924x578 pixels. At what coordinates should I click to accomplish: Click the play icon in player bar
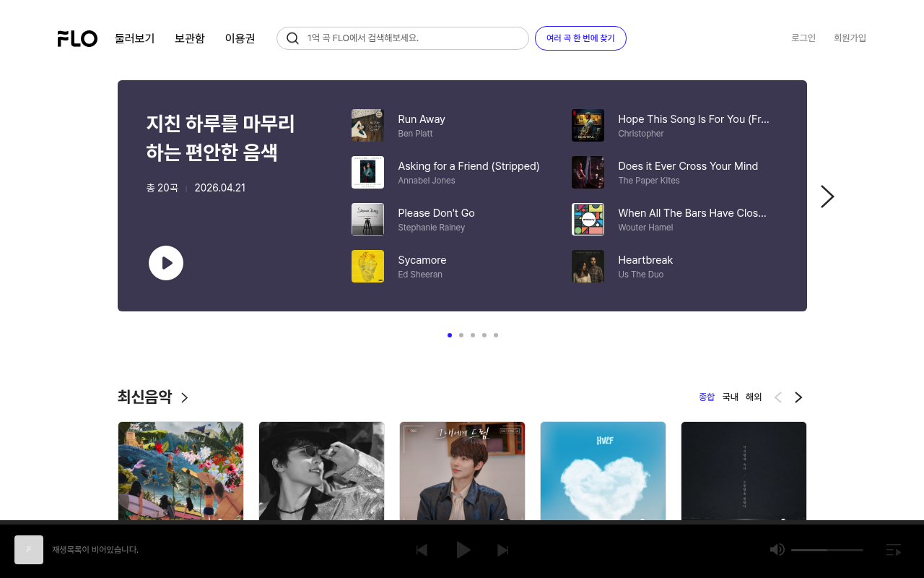[x=463, y=550]
